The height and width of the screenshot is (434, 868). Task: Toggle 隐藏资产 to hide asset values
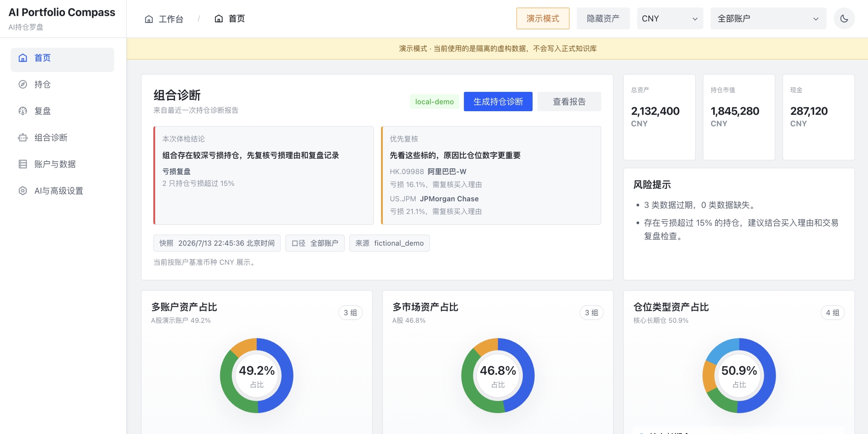[x=603, y=18]
